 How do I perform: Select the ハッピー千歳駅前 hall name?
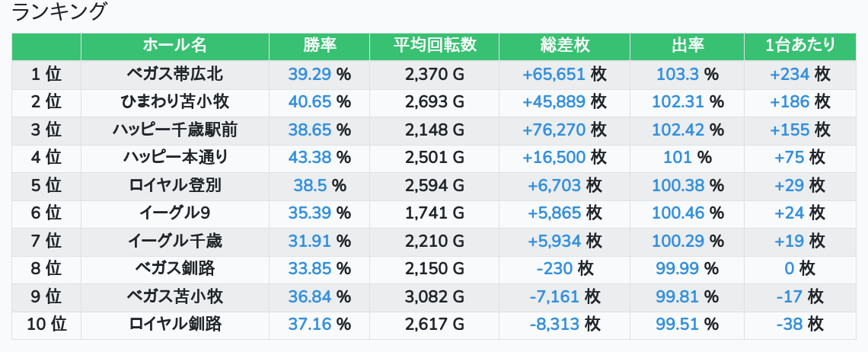[174, 130]
